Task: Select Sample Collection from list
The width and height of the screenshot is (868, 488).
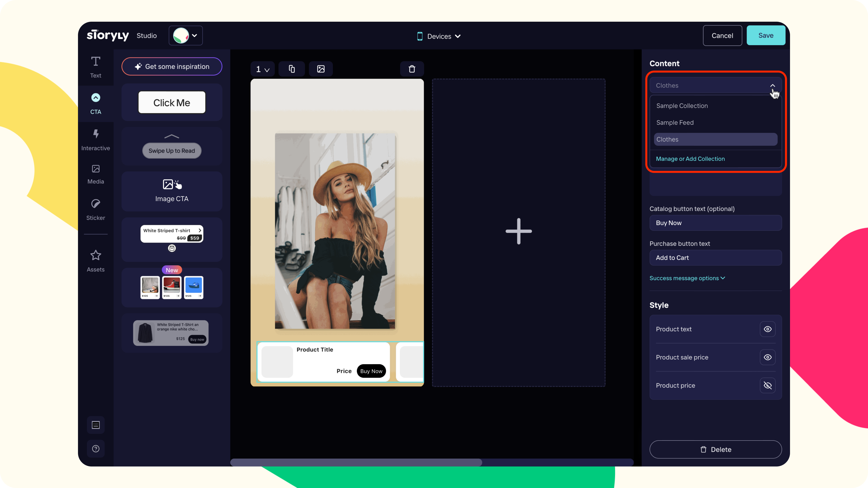Action: pyautogui.click(x=682, y=106)
